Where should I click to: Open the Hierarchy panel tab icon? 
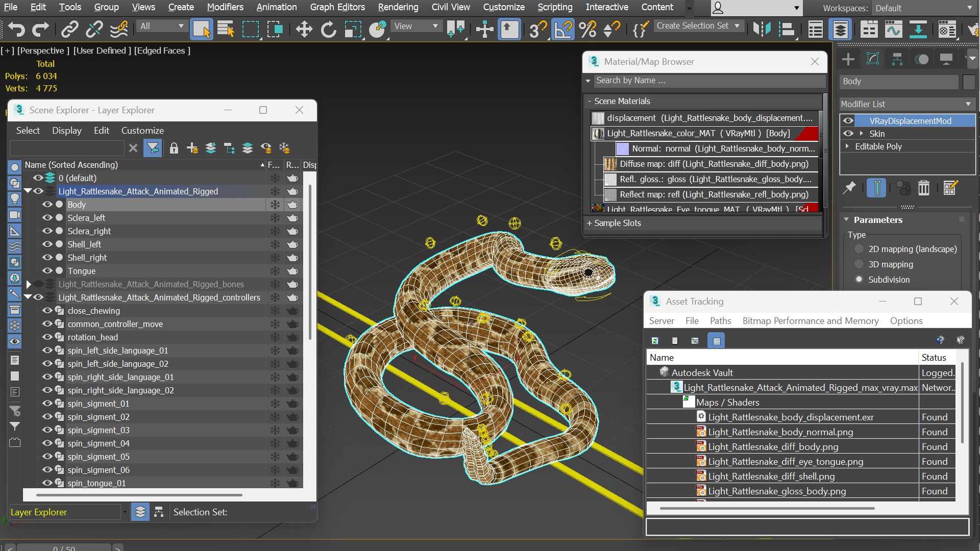pyautogui.click(x=897, y=59)
